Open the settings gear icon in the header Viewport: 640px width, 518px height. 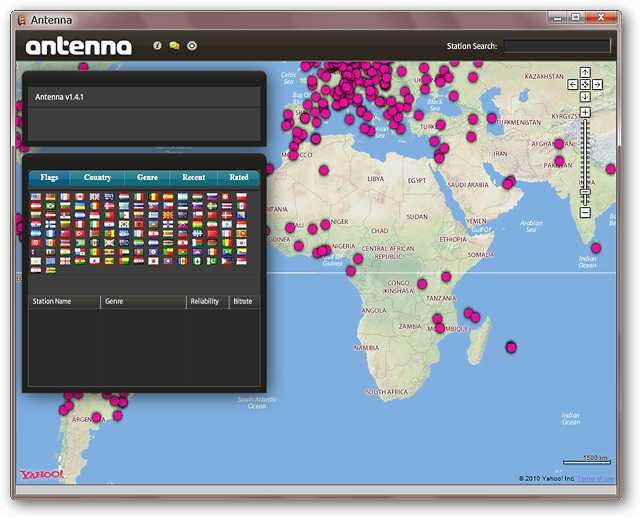point(192,46)
